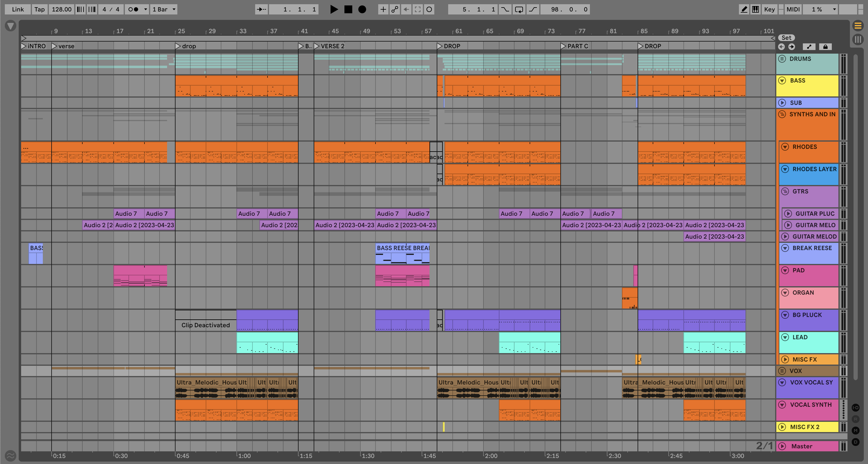Click the Arrangement Record button

(362, 9)
